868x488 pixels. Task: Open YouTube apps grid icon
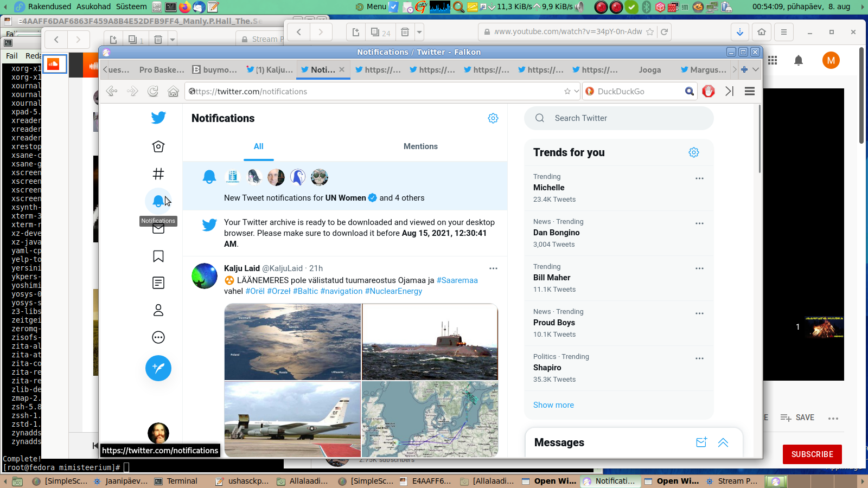coord(773,60)
